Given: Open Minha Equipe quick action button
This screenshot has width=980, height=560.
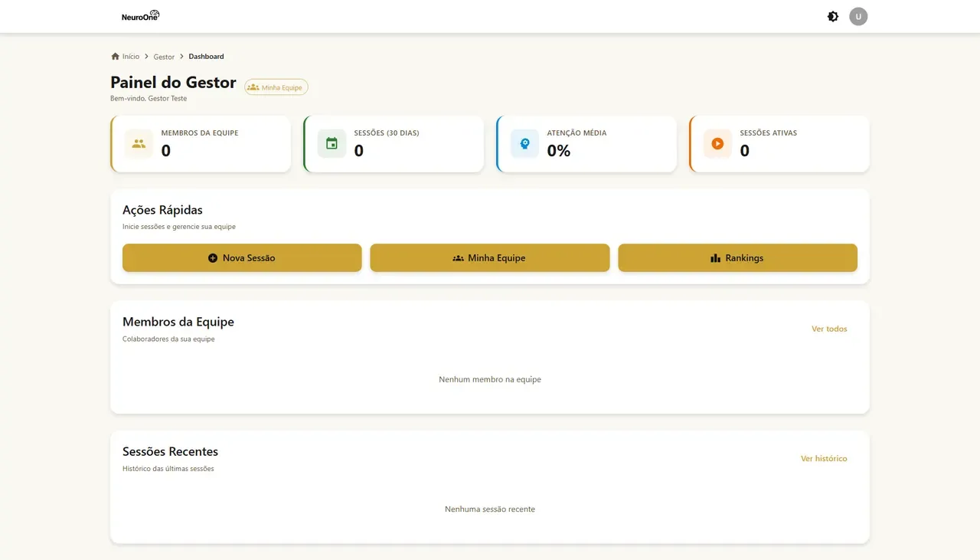Looking at the screenshot, I should [490, 258].
